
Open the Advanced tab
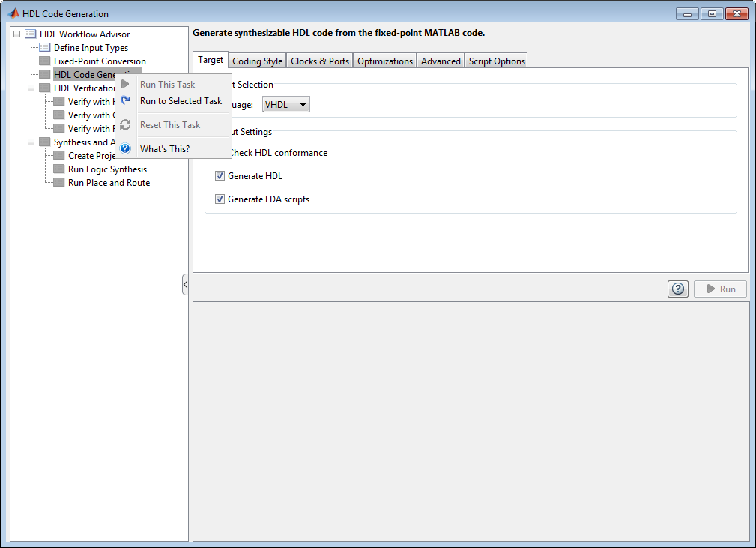tap(441, 61)
